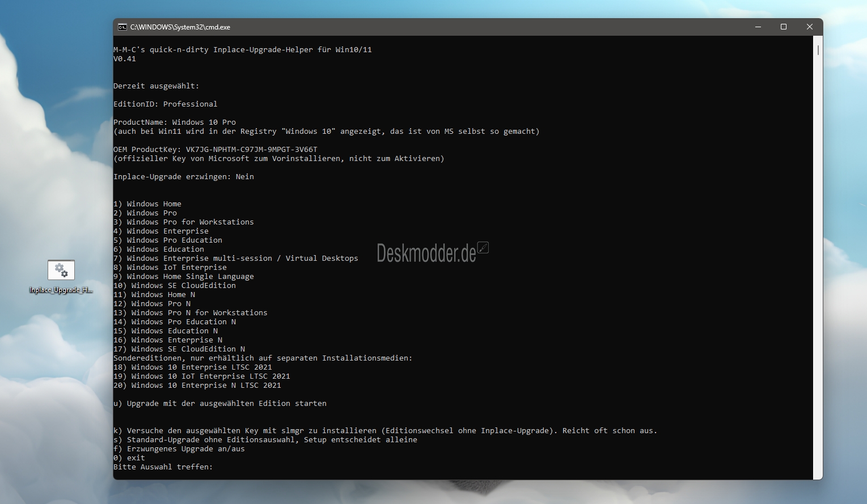Click "3) Windows Pro for Workstations" line
The height and width of the screenshot is (504, 867).
[184, 222]
